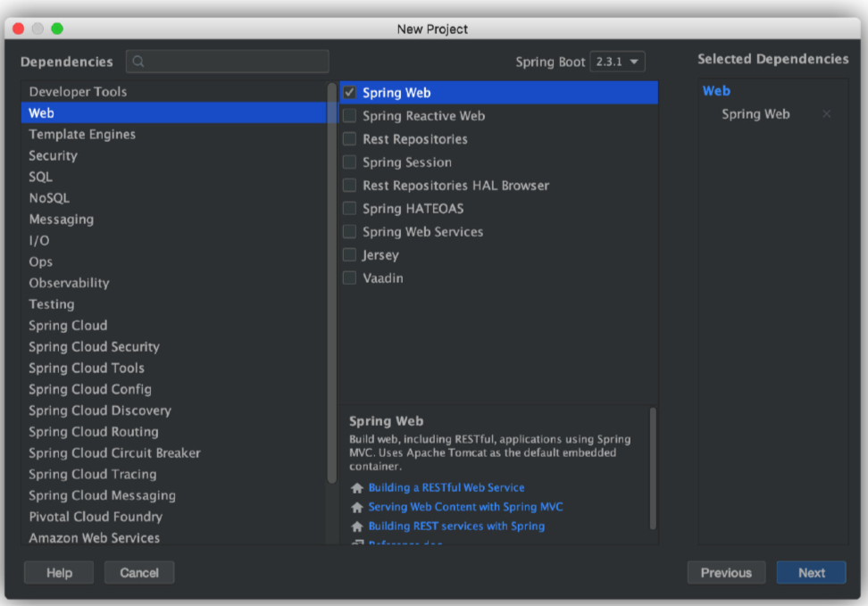
Task: Choose Spring Cloud Security category
Action: [x=174, y=347]
